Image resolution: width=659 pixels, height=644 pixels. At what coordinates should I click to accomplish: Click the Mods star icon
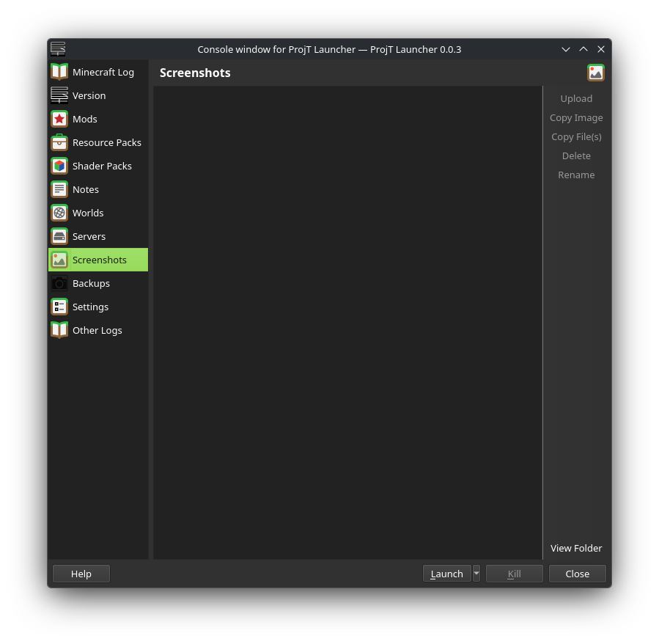(59, 118)
